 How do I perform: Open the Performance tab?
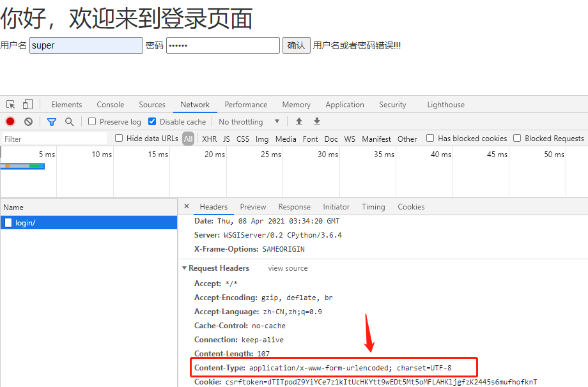tap(246, 105)
